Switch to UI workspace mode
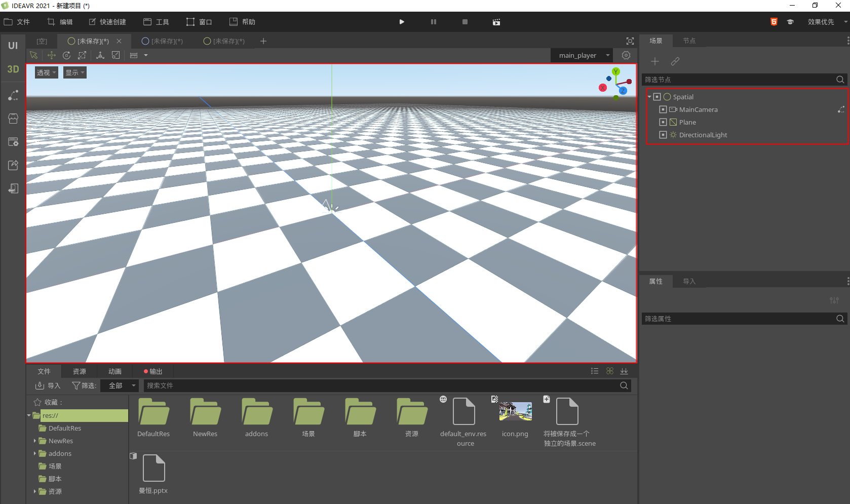This screenshot has height=504, width=850. [x=13, y=46]
